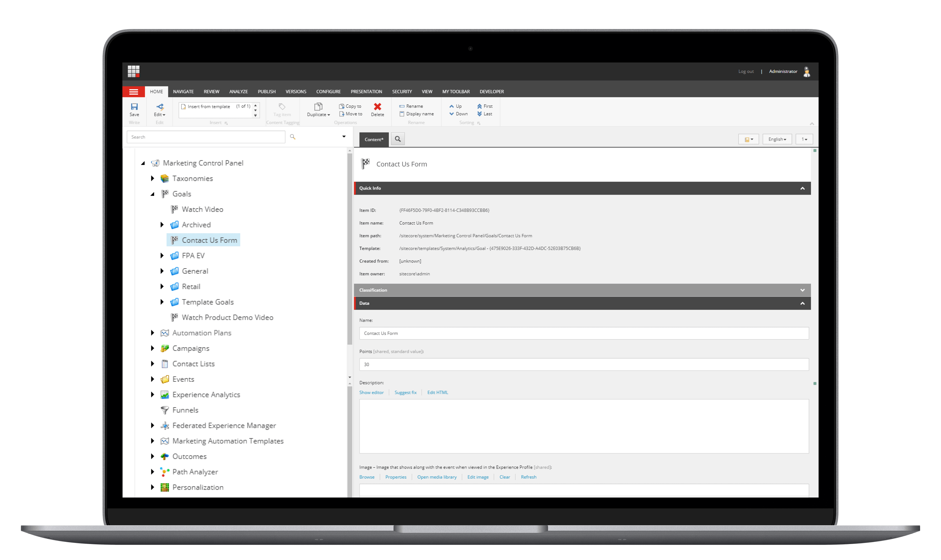Screen dimensions: 941x560
Task: Click the Save icon in ribbon
Action: pyautogui.click(x=134, y=107)
